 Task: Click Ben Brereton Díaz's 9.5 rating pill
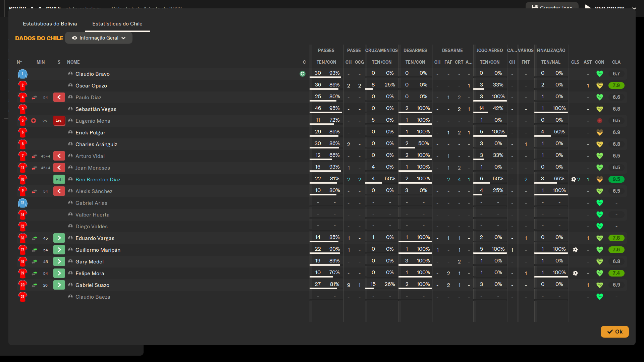(616, 179)
